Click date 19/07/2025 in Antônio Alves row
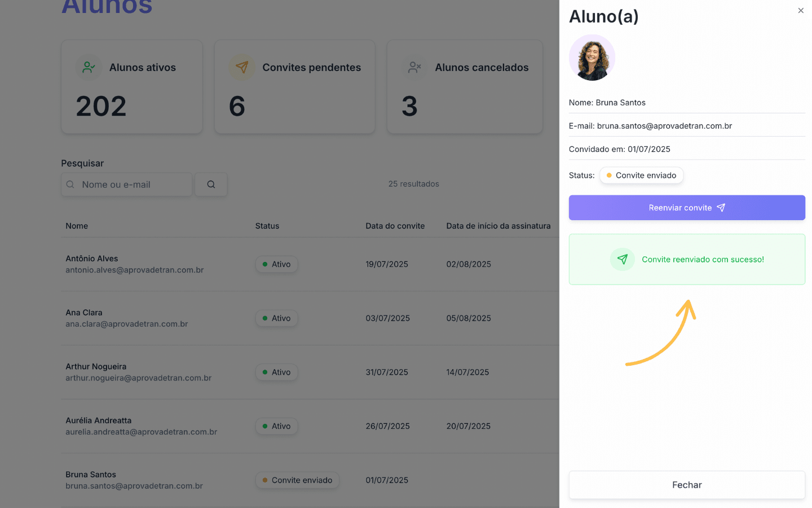This screenshot has width=812, height=508. pos(387,264)
